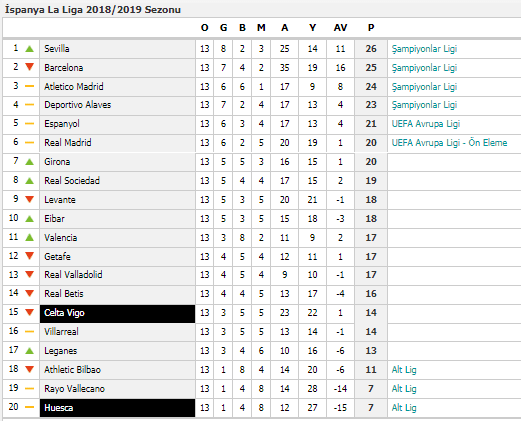
Task: Open the UEFA Avrupa Ligi - Ön Eleme link
Action: pos(449,143)
